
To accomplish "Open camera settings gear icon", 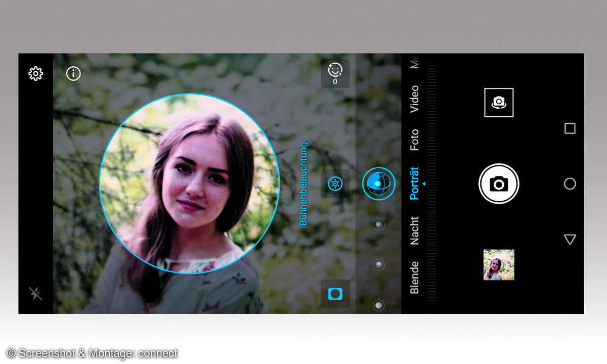I will click(35, 74).
